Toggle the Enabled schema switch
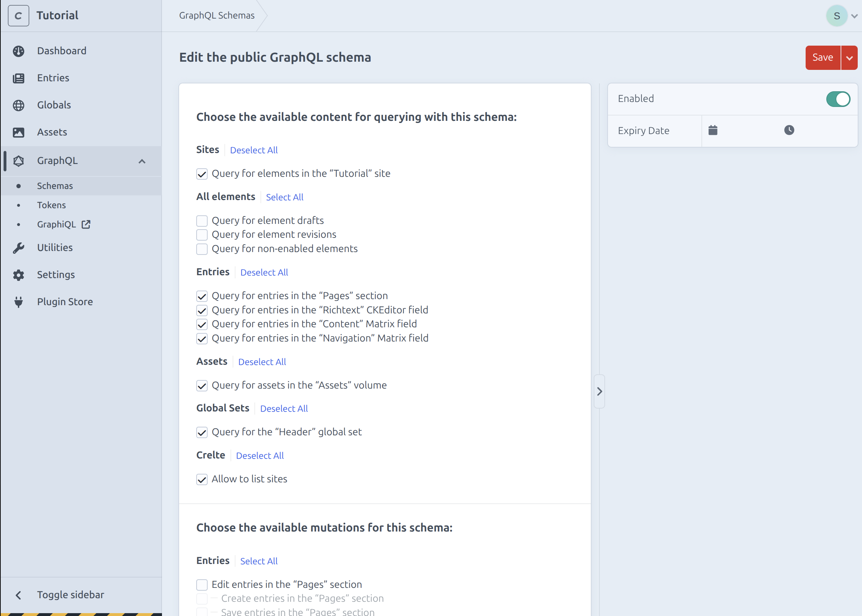This screenshot has height=616, width=862. 838,99
